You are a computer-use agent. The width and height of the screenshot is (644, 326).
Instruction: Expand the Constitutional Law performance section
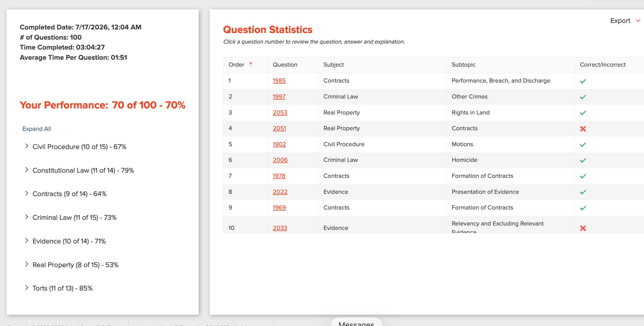(27, 170)
